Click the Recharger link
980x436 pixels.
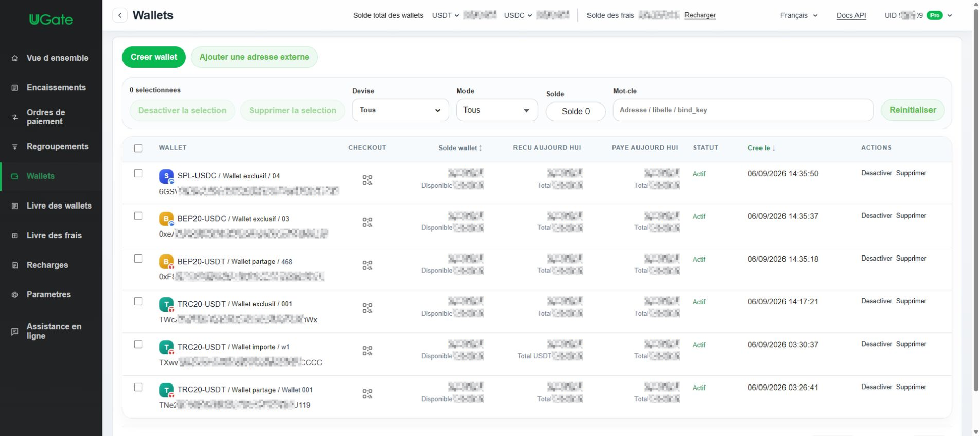point(700,15)
